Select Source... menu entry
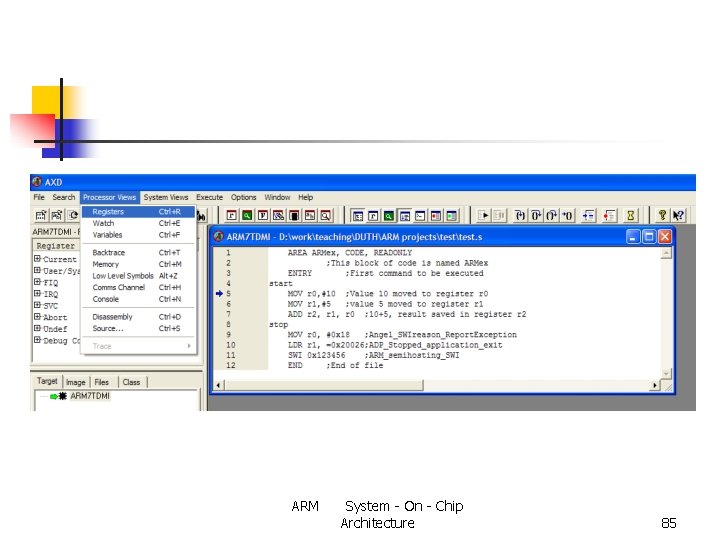The height and width of the screenshot is (540, 720). pyautogui.click(x=138, y=328)
